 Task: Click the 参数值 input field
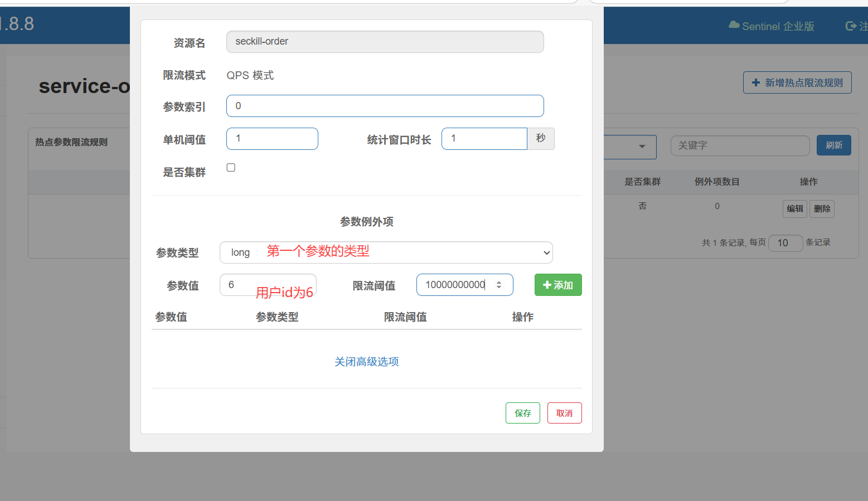(268, 285)
